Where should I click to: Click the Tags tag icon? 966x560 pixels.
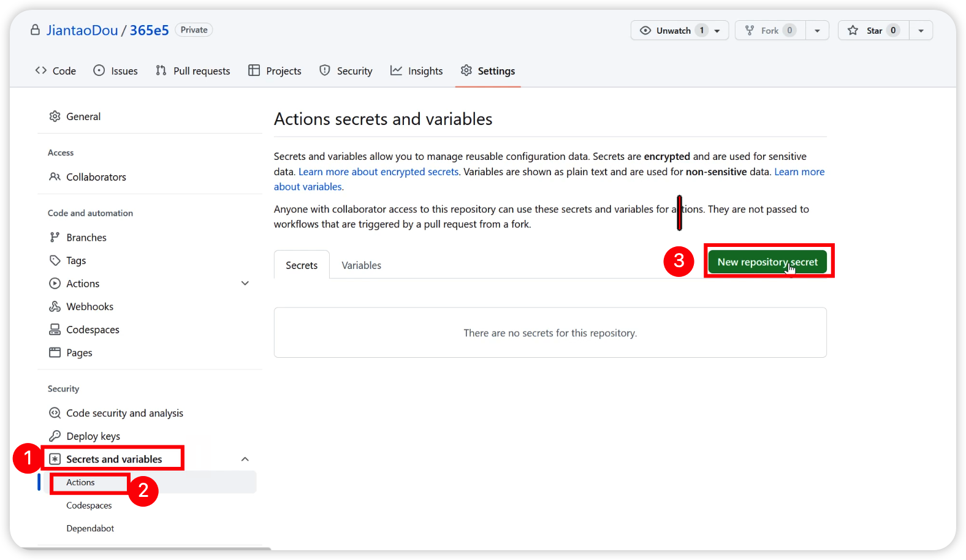pos(55,260)
